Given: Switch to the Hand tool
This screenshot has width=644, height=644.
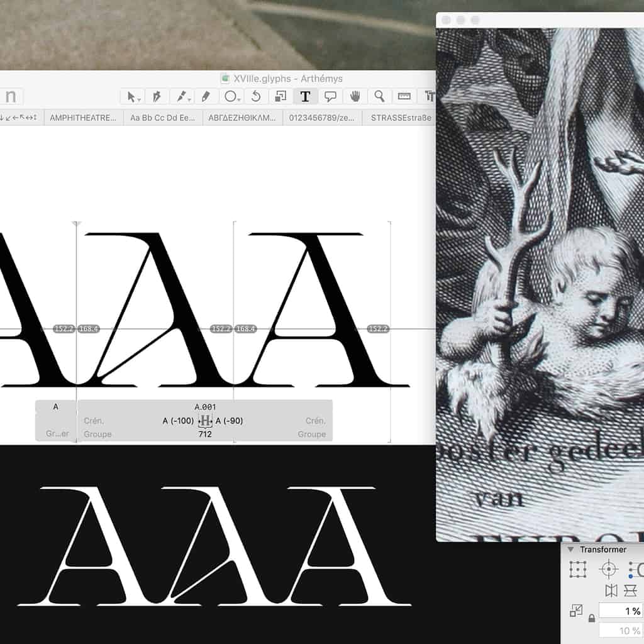Looking at the screenshot, I should [x=355, y=96].
